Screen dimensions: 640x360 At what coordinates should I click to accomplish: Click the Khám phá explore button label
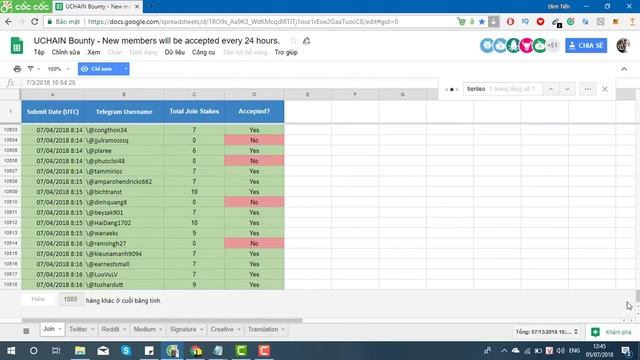[618, 332]
